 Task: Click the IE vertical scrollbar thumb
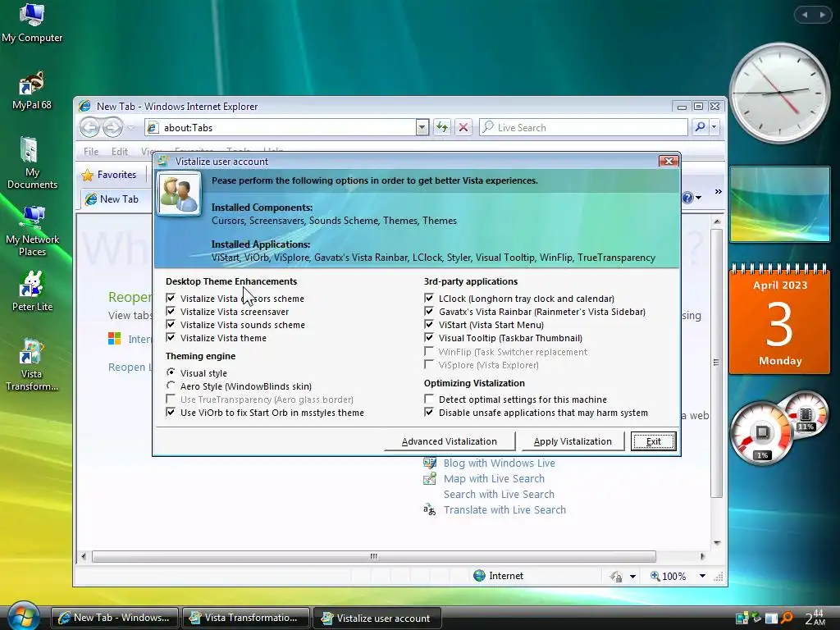point(716,363)
